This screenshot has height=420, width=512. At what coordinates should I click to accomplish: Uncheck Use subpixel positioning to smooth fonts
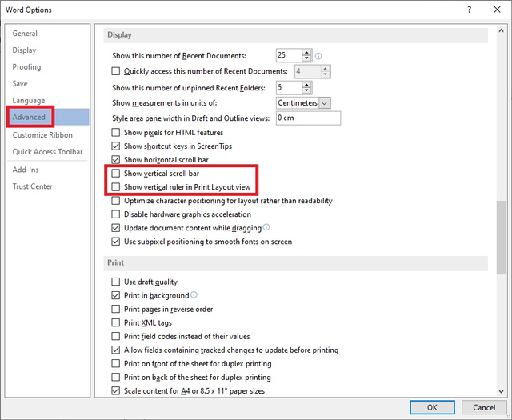(115, 242)
